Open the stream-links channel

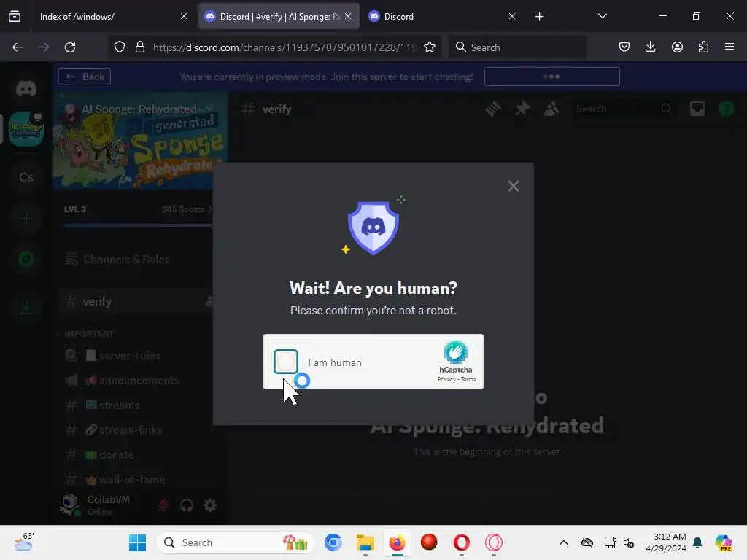(130, 430)
